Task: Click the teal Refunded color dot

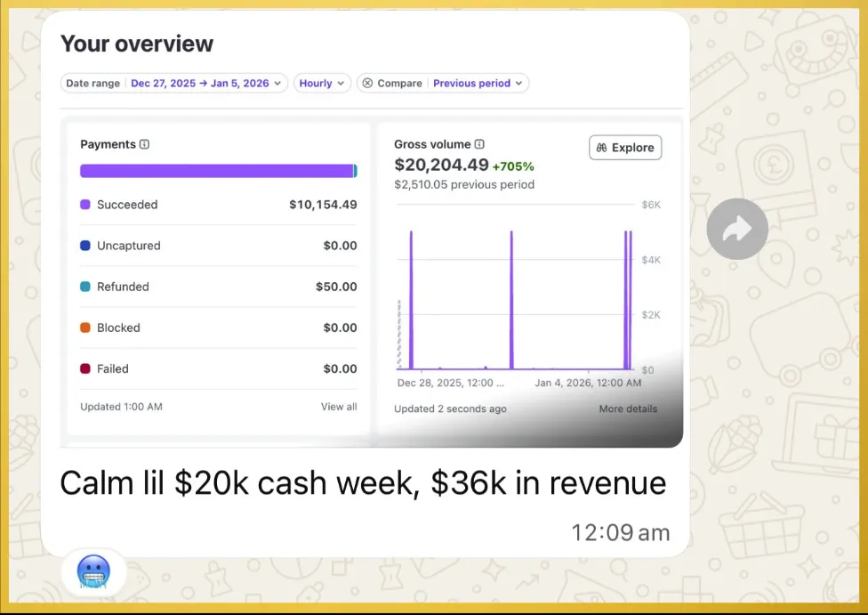Action: click(x=85, y=287)
